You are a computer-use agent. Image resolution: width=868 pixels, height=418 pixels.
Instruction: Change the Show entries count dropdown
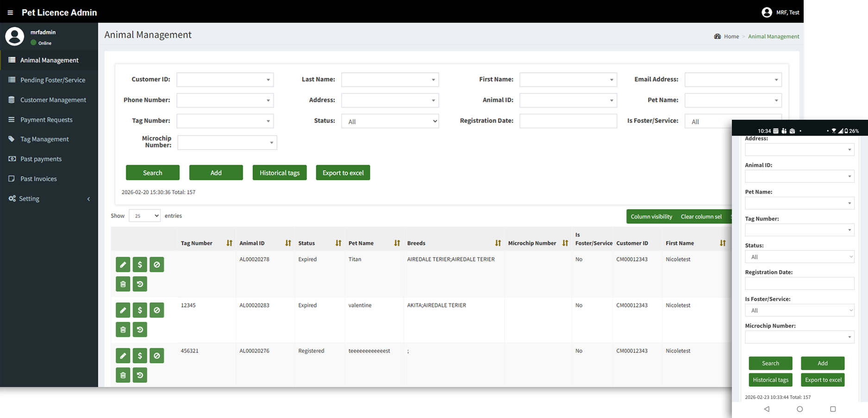[x=144, y=216]
